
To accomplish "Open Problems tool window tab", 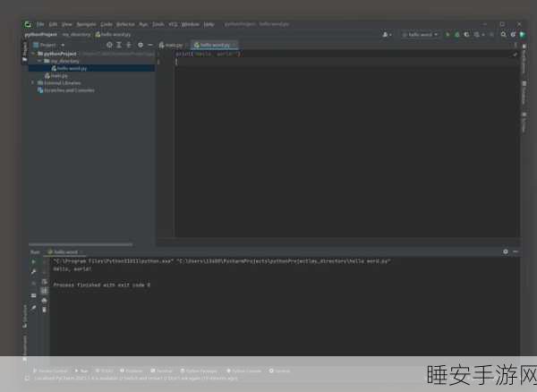I will tap(132, 371).
